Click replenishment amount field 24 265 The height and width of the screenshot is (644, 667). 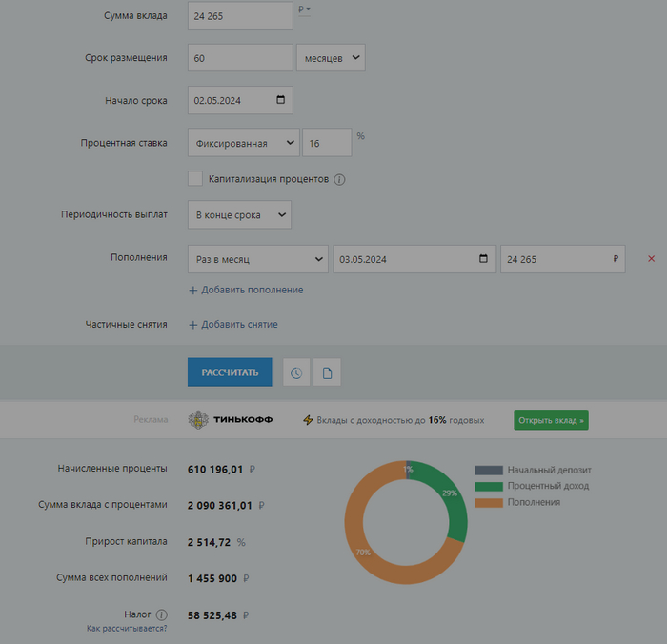563,259
